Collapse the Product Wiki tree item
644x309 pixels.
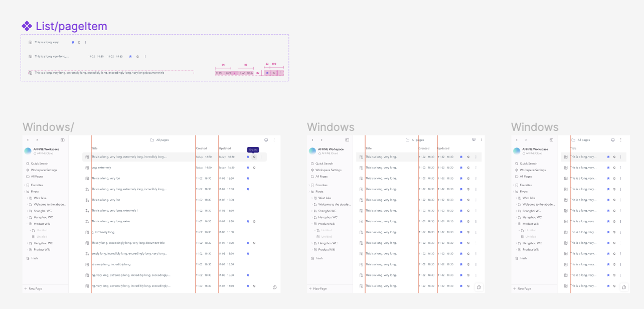point(28,224)
